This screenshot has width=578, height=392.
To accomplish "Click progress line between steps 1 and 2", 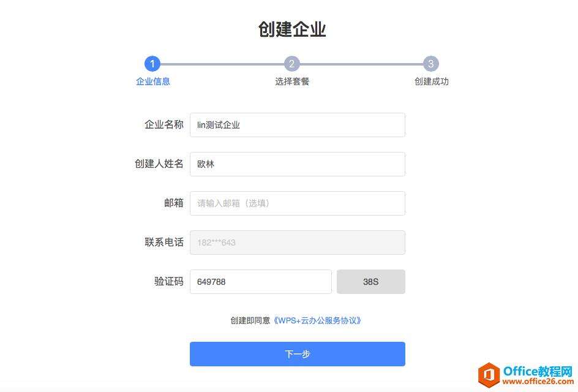I will (222, 64).
